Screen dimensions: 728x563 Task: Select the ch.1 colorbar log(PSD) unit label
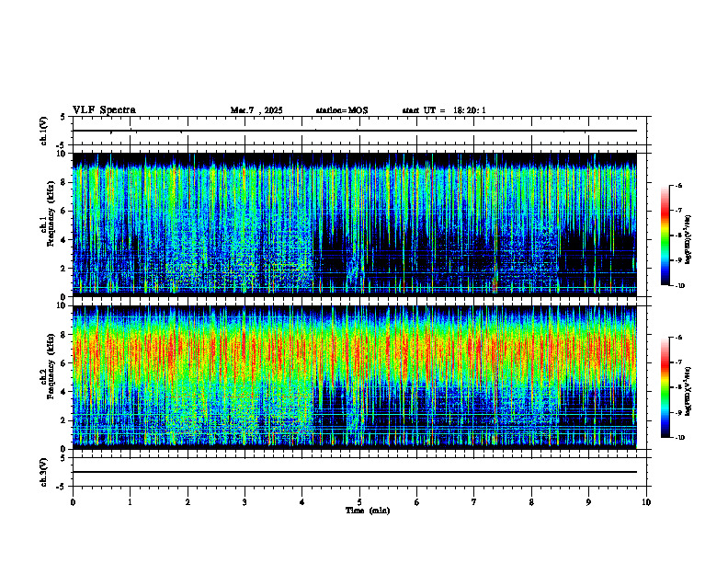click(688, 240)
